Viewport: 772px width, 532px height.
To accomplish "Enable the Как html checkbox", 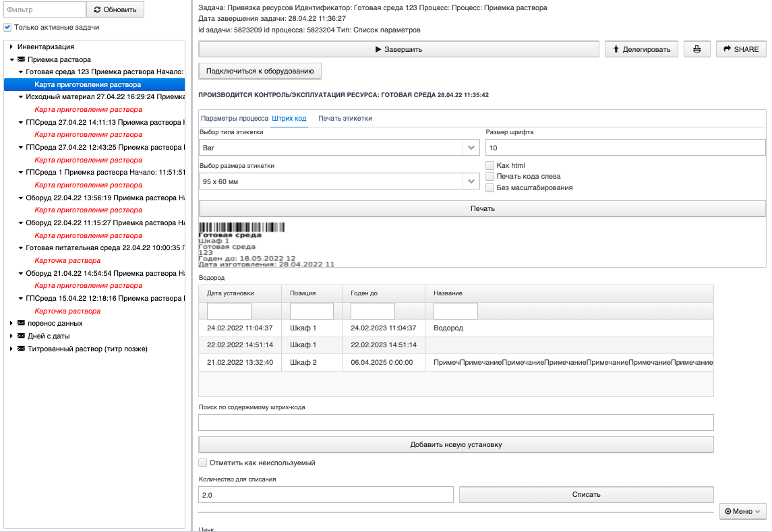I will 490,165.
